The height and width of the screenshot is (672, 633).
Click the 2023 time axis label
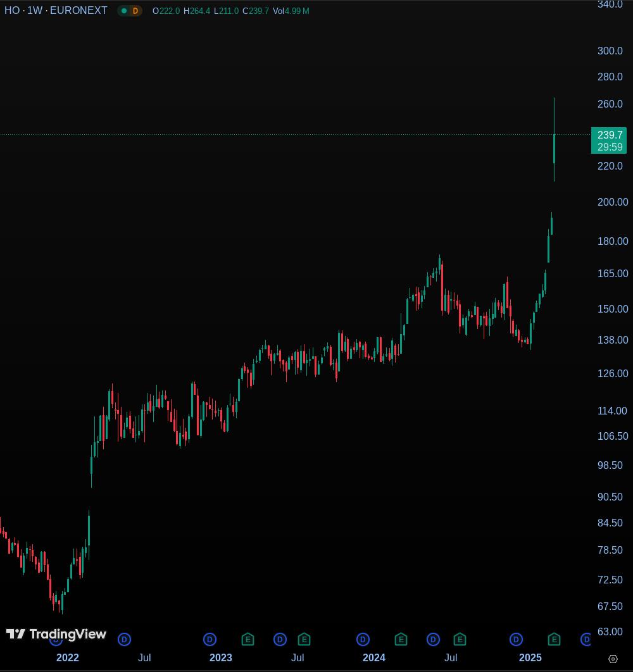[220, 658]
